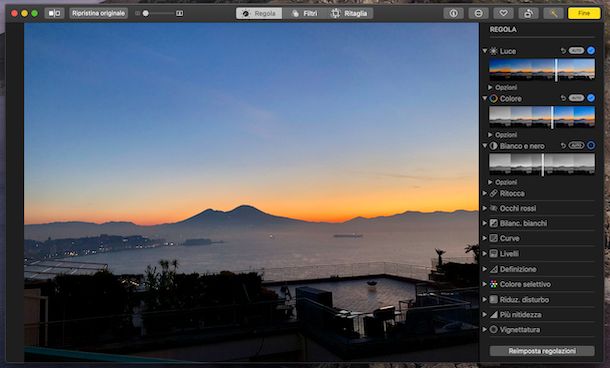Viewport: 610px width, 368px height.
Task: Click the Definizione triangle icon
Action: tap(494, 269)
